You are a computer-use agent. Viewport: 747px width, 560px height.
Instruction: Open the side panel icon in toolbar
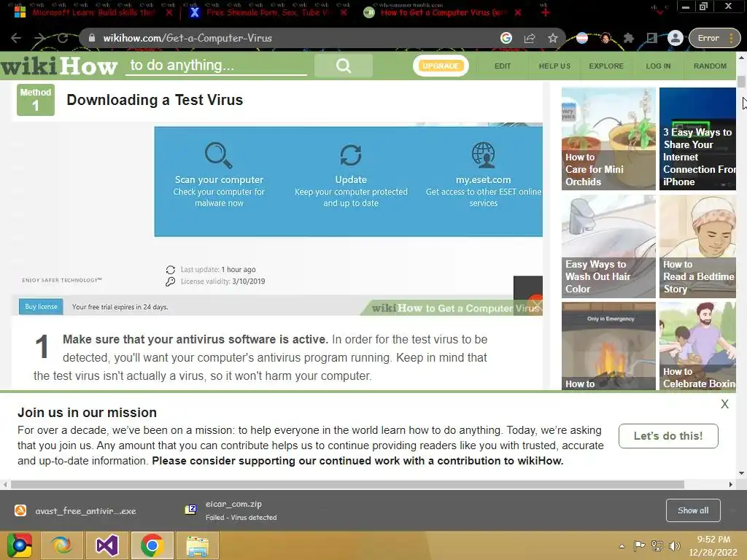[651, 38]
